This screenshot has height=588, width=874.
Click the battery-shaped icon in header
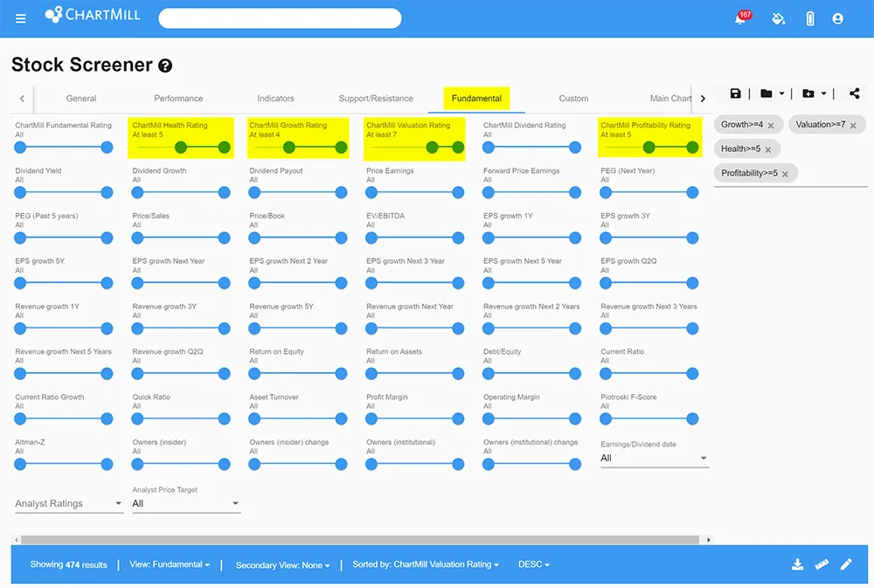pos(810,19)
